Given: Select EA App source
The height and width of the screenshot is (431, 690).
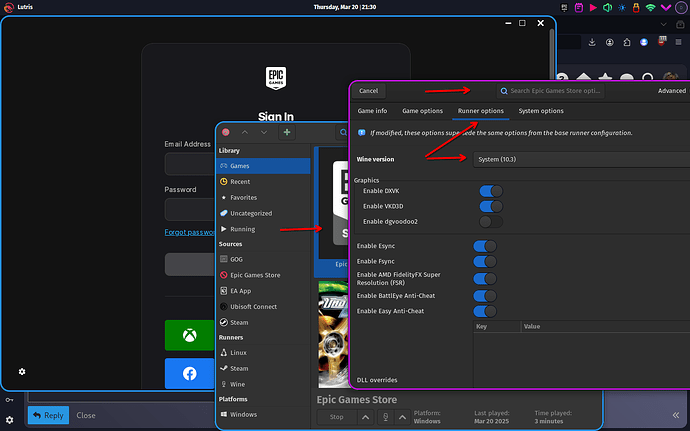Looking at the screenshot, I should tap(263, 291).
